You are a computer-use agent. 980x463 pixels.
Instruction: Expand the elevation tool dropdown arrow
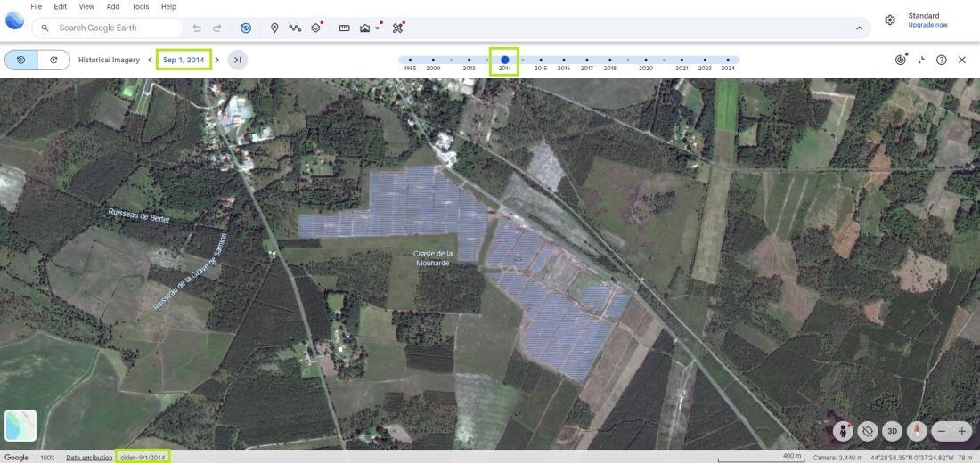coord(378,28)
